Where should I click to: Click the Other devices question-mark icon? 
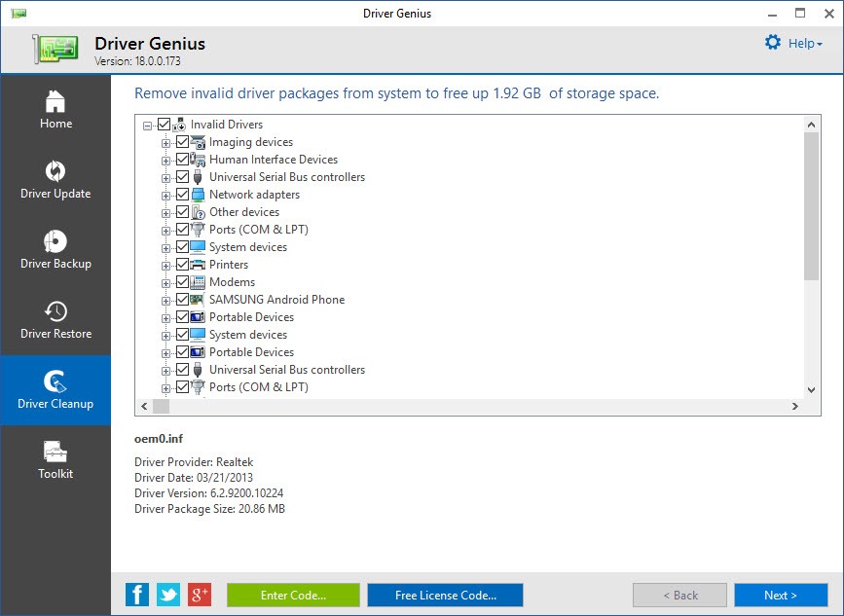pos(198,212)
